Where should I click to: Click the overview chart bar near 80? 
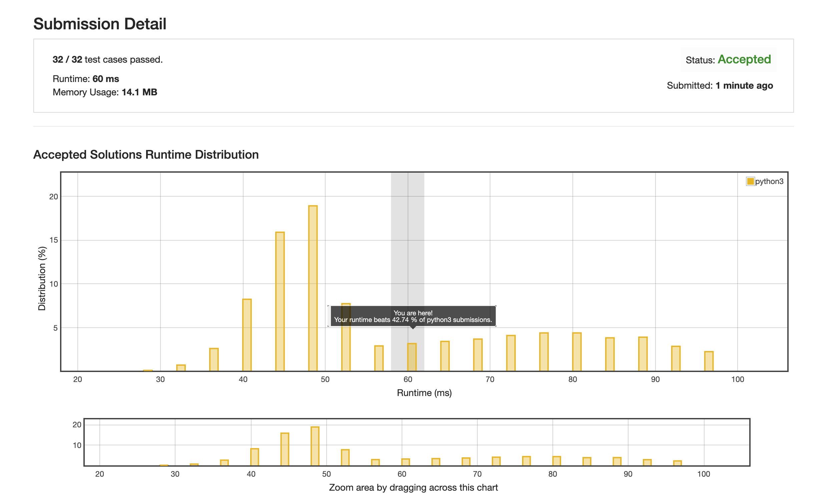tap(556, 461)
